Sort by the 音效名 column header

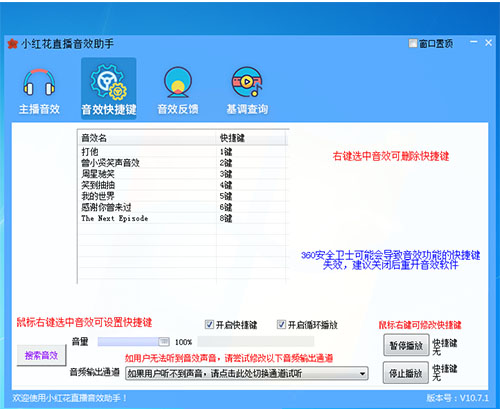[147, 138]
